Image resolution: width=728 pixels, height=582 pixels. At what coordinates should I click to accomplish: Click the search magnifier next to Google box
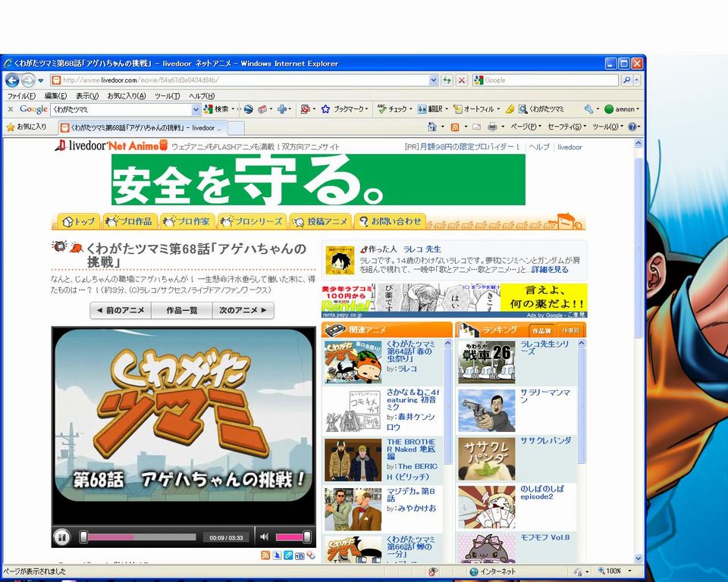pos(627,80)
